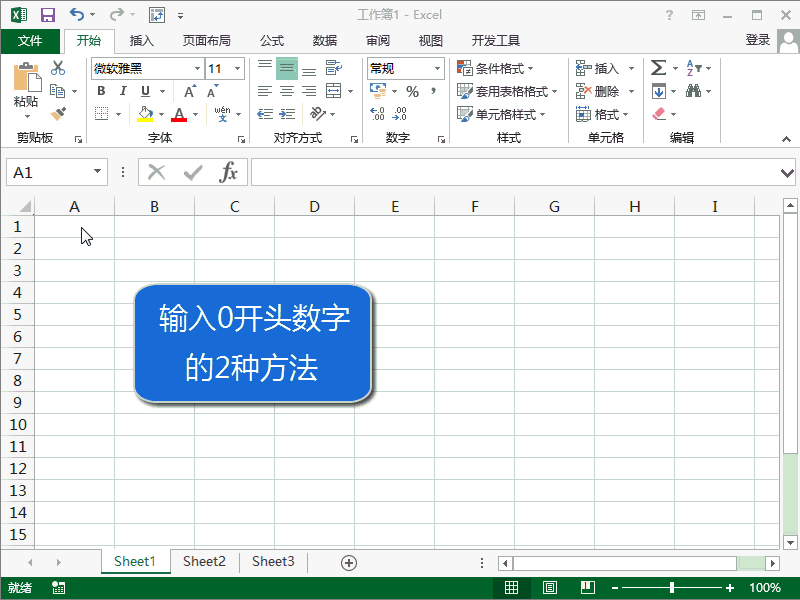Click inside the formula bar
The image size is (800, 600).
pyautogui.click(x=500, y=172)
